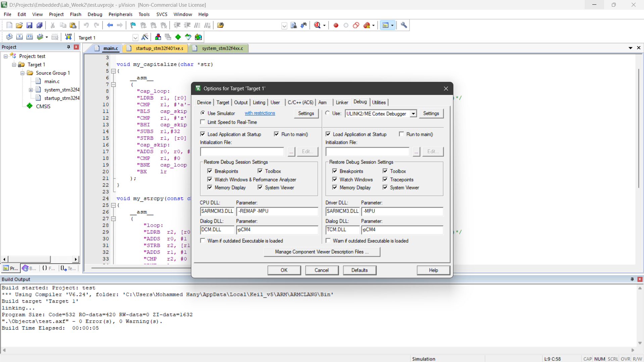Viewport: 644px width, 362px height.
Task: Click the Download to flash LOAD icon
Action: pyautogui.click(x=68, y=37)
